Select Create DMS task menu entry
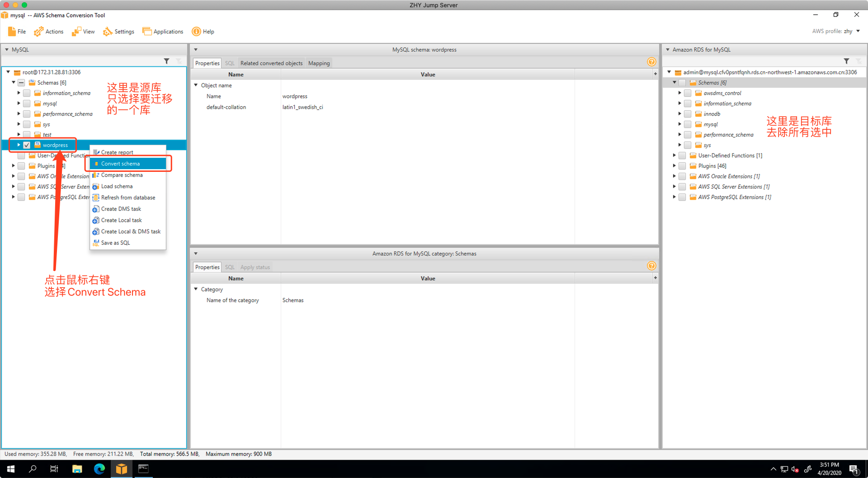868x478 pixels. click(121, 209)
